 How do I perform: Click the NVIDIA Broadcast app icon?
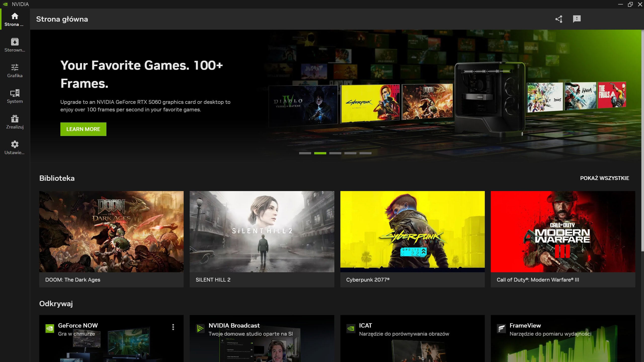[x=200, y=328]
